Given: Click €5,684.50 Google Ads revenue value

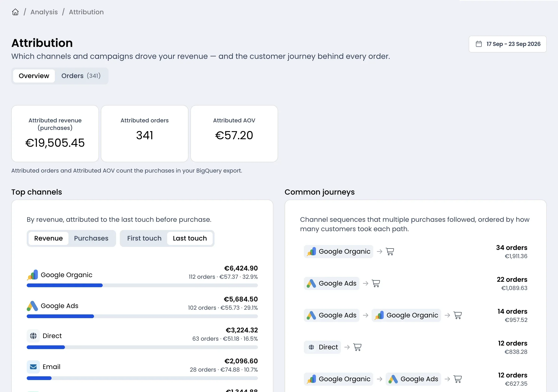Looking at the screenshot, I should click(x=241, y=299).
